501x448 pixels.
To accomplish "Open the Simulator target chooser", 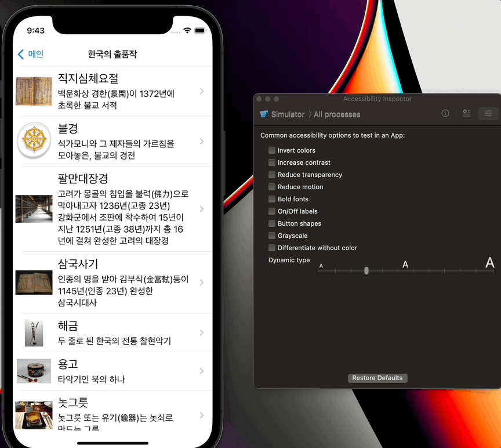I will (288, 114).
